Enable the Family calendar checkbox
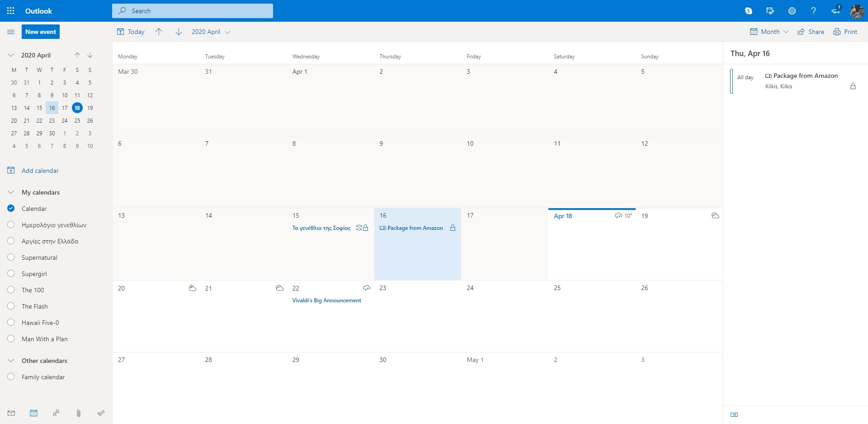This screenshot has width=868, height=424. pos(11,377)
